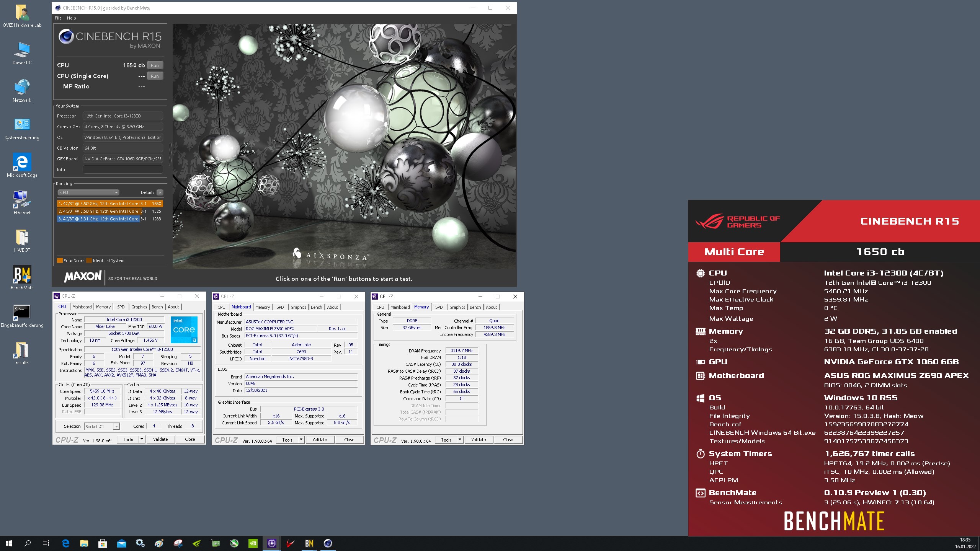Open the Cinebench File menu
The width and height of the screenshot is (980, 551).
tap(58, 18)
